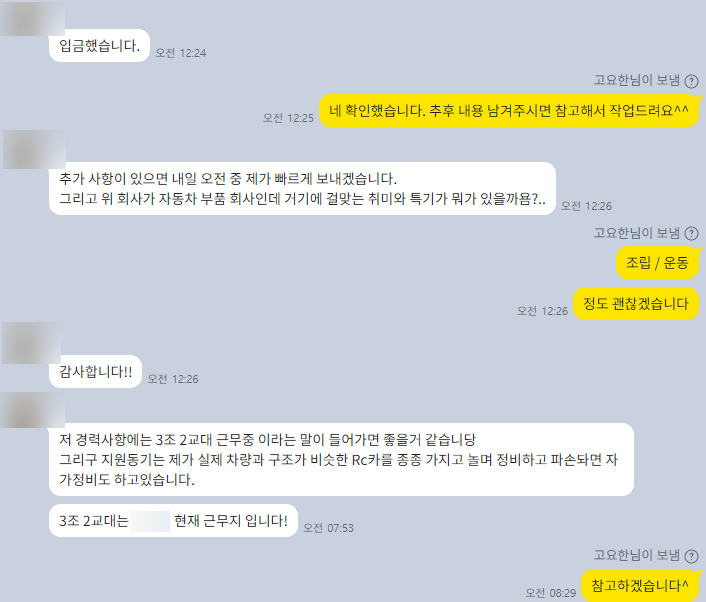Open the blurred avatar above 입금했습니다
Viewport: 706px width, 602px height.
pos(32,18)
